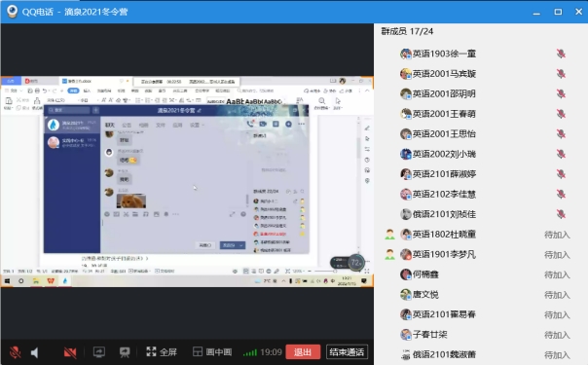The image size is (588, 365).
Task: Toggle the muted microphone in call bar
Action: pyautogui.click(x=15, y=352)
